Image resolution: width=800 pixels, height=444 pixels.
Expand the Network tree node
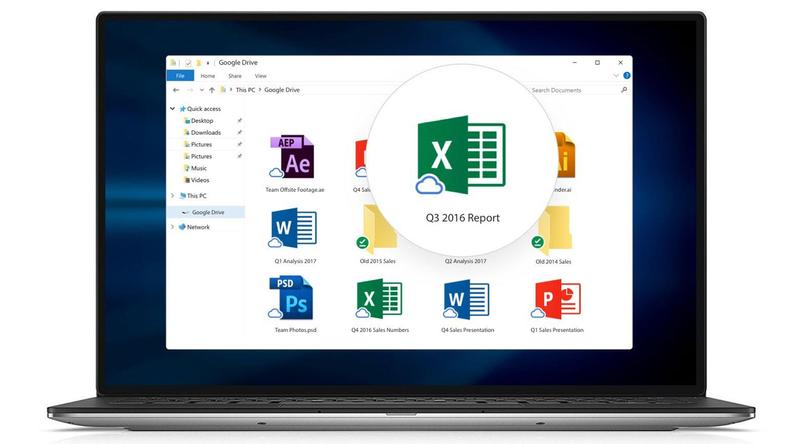[172, 227]
